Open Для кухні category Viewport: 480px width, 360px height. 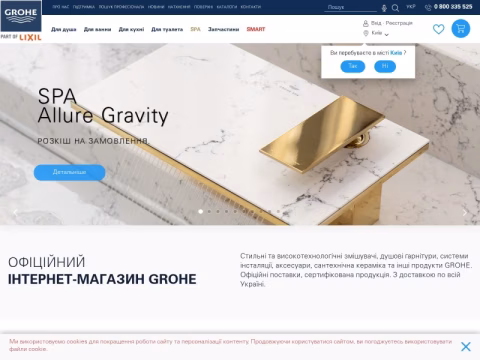(x=131, y=29)
